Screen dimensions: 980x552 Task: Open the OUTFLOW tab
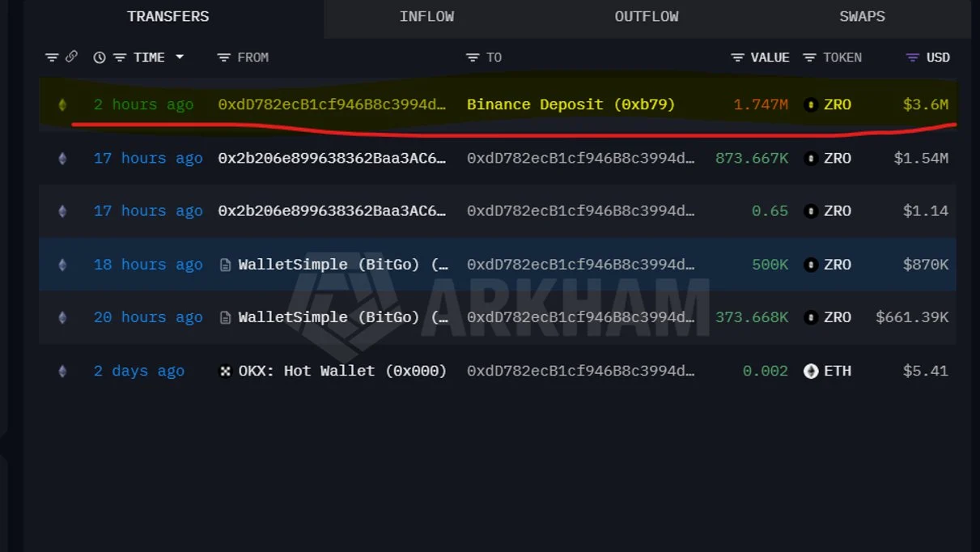[646, 16]
